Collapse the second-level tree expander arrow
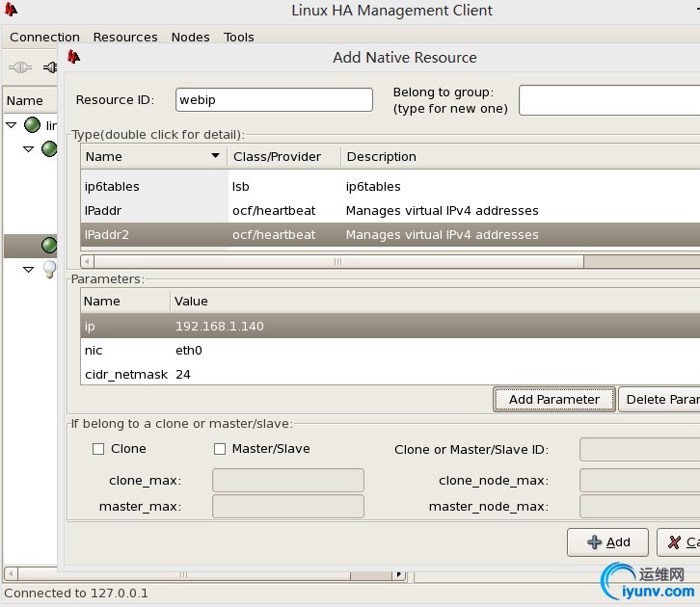The height and width of the screenshot is (607, 700). [28, 149]
